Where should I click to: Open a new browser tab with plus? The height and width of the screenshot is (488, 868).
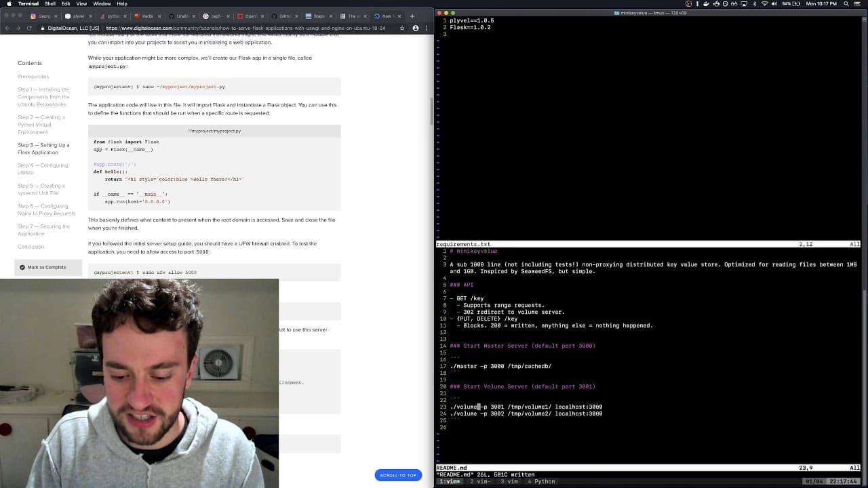coord(412,16)
